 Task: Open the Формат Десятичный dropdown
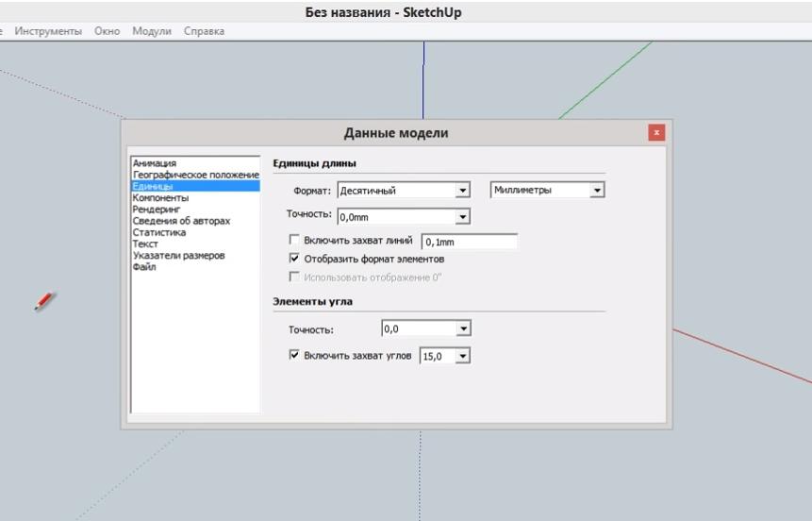[404, 191]
